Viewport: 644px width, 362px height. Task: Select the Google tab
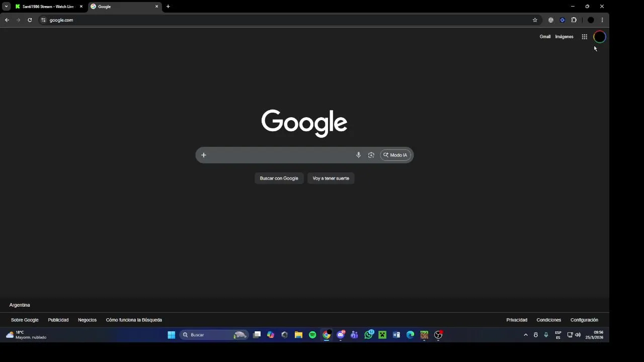click(124, 7)
